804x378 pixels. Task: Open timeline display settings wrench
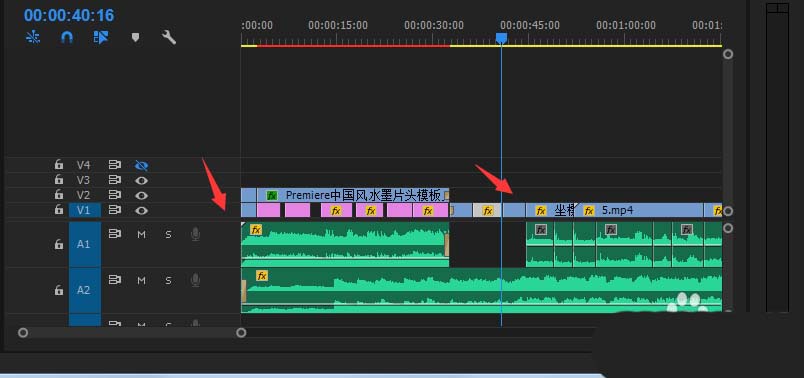[169, 37]
